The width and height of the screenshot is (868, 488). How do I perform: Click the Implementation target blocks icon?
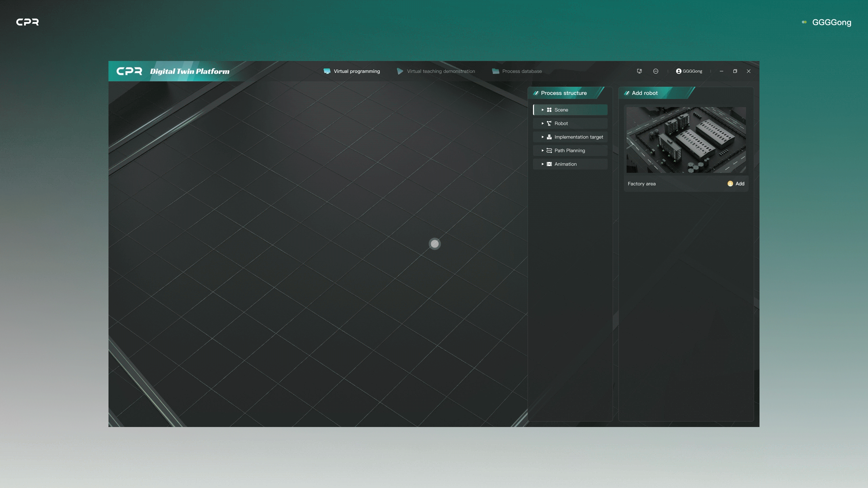click(549, 137)
